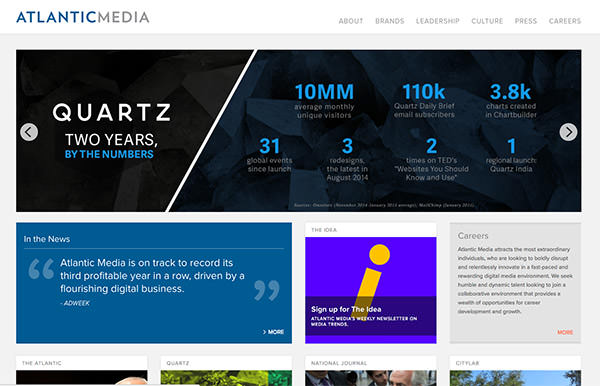
Task: Select Leadership in the top navigation
Action: pyautogui.click(x=438, y=21)
